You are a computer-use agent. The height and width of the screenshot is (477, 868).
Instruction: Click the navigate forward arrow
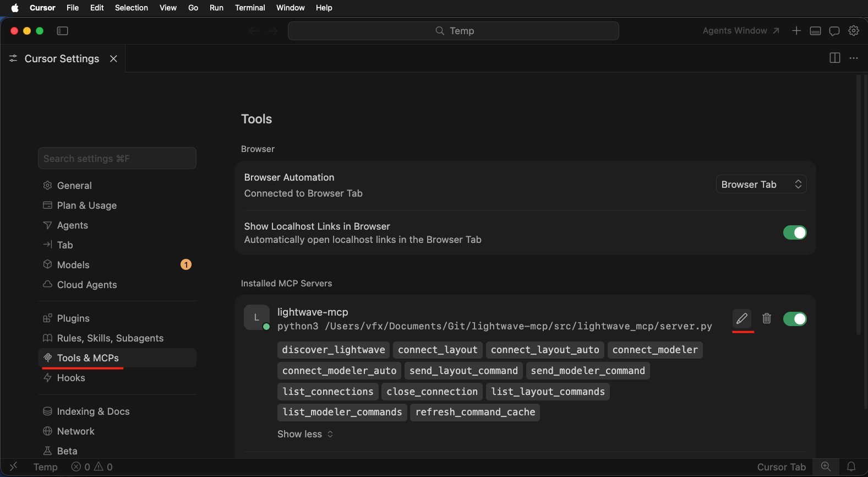273,31
